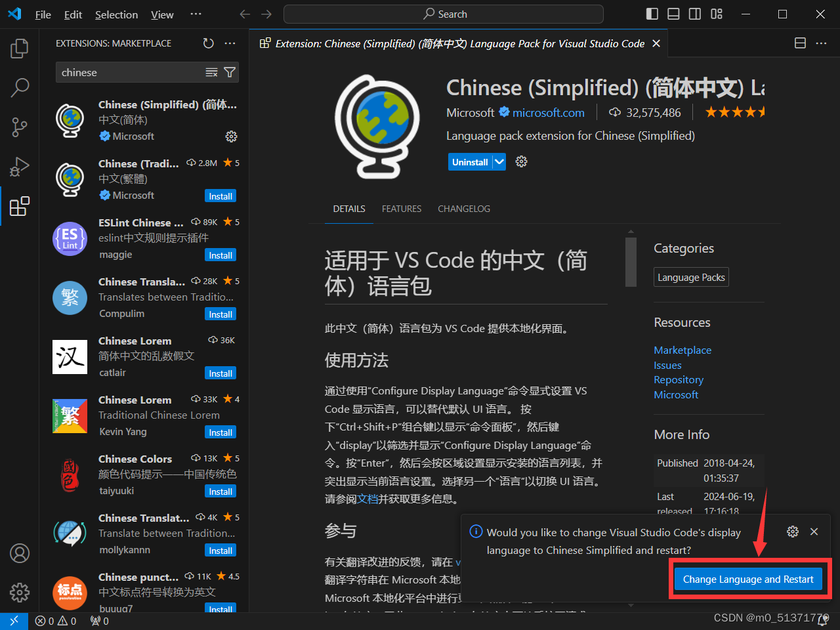840x630 pixels.
Task: Open the Explorer view in activity bar
Action: pos(20,49)
